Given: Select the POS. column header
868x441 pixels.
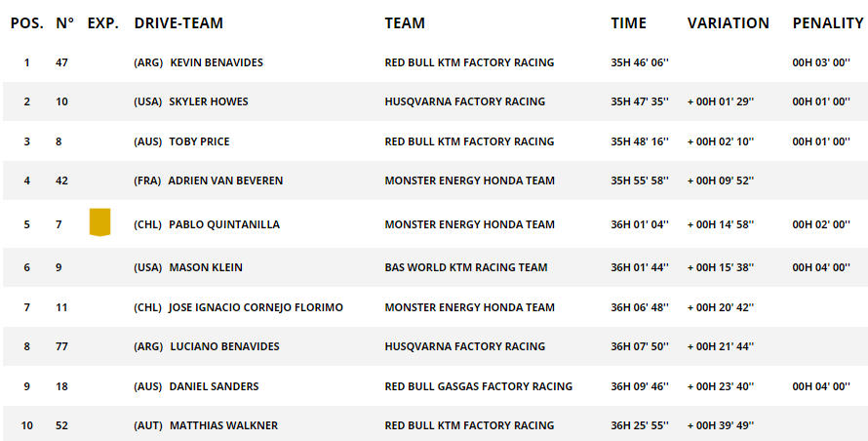Looking at the screenshot, I should coord(26,23).
